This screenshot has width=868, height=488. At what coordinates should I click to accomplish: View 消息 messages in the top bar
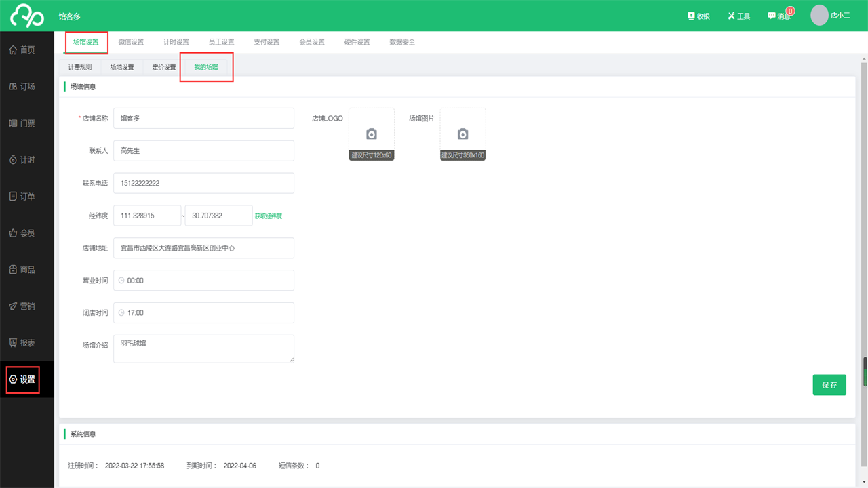coord(780,16)
